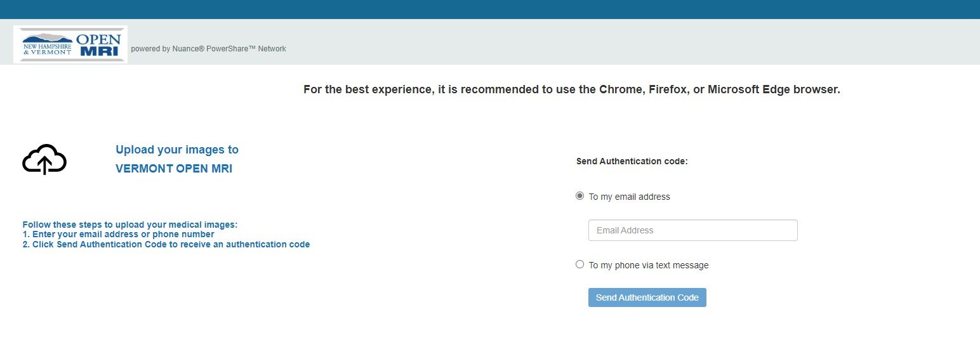Viewport: 980px width, 359px height.
Task: Click step 1 about entering email or phone
Action: click(118, 234)
